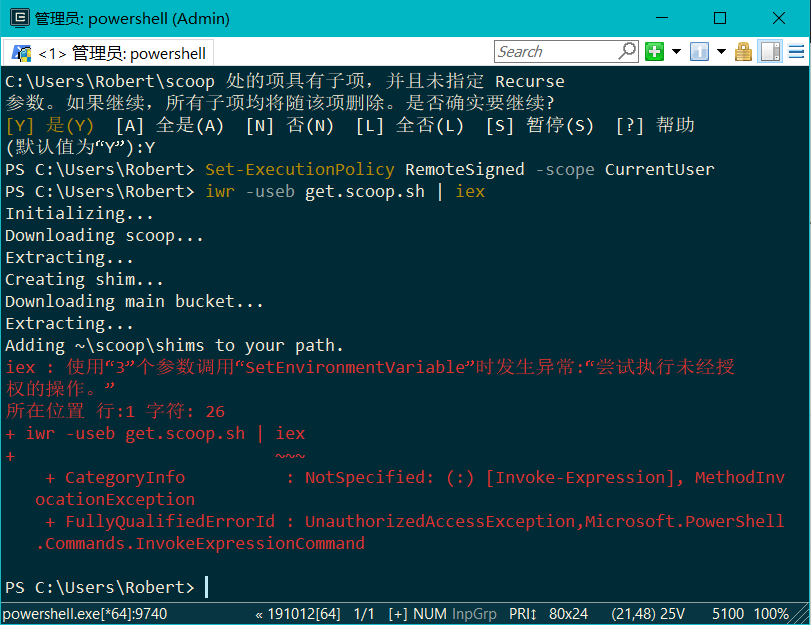This screenshot has width=811, height=625.
Task: Click the CategoryInfo error line
Action: 415,478
